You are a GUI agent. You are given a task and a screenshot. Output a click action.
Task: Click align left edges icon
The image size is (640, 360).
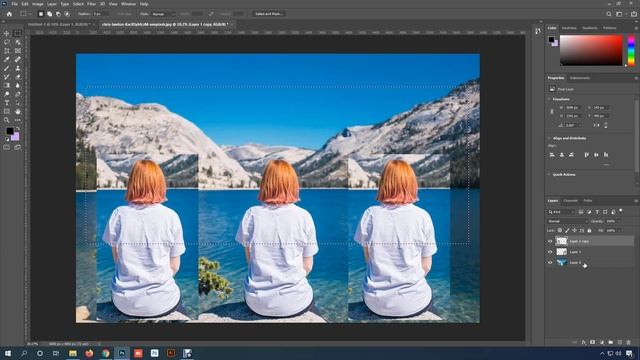552,155
